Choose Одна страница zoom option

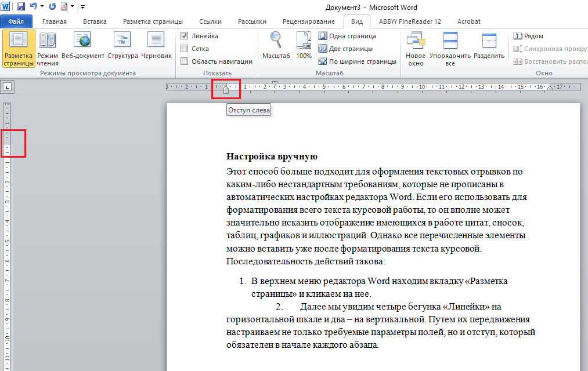(x=347, y=36)
